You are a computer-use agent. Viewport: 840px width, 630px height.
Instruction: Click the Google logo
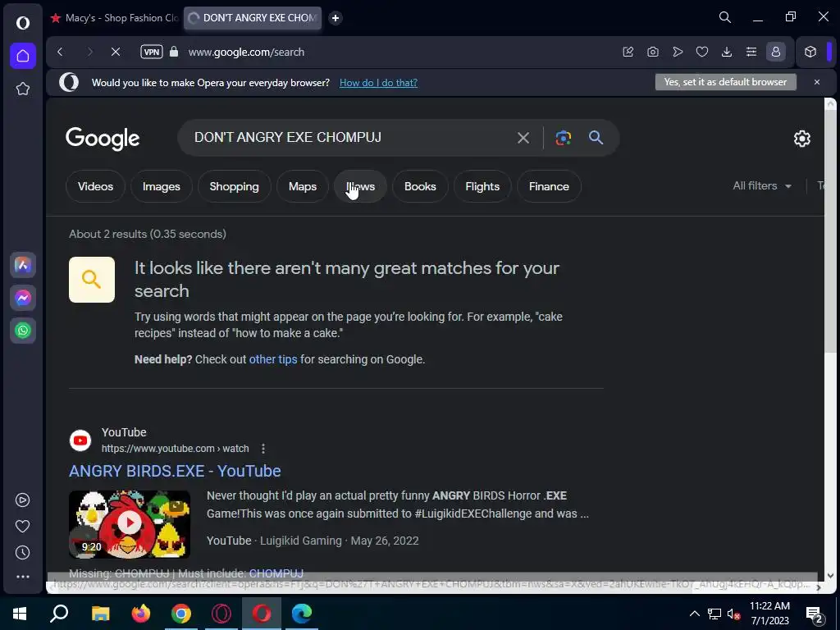click(103, 139)
